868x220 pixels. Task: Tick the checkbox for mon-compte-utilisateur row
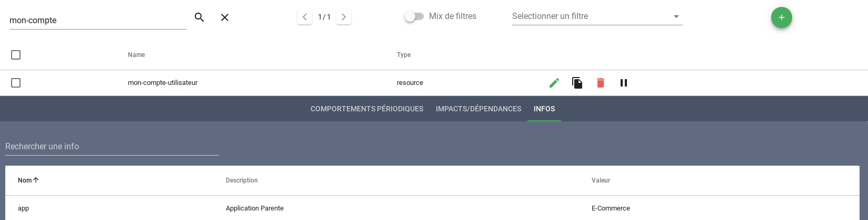[16, 83]
